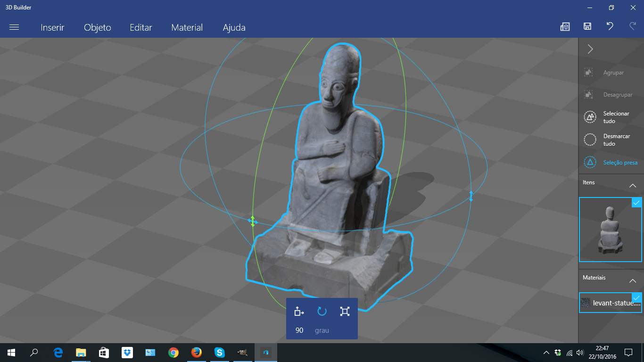Open the Material menu
Viewport: 644px width, 362px height.
(x=187, y=27)
